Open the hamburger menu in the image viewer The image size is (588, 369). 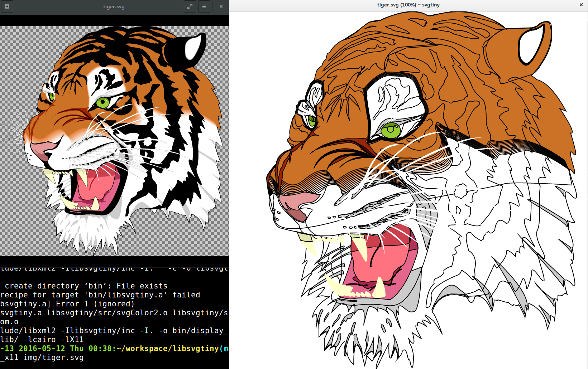204,6
